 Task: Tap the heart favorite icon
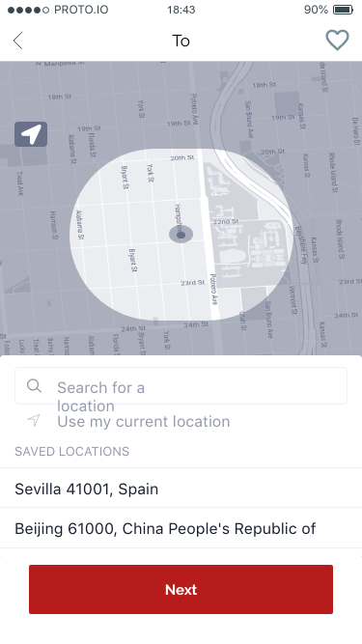click(337, 41)
